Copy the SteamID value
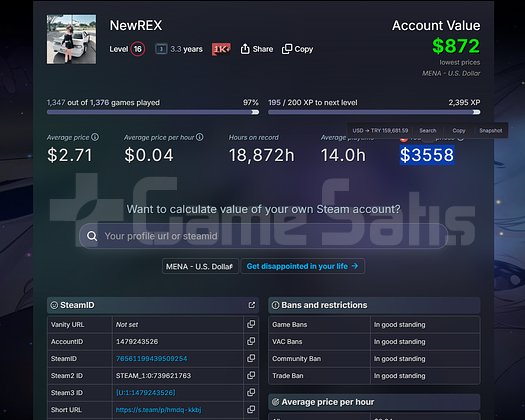The width and height of the screenshot is (525, 420). tap(251, 358)
